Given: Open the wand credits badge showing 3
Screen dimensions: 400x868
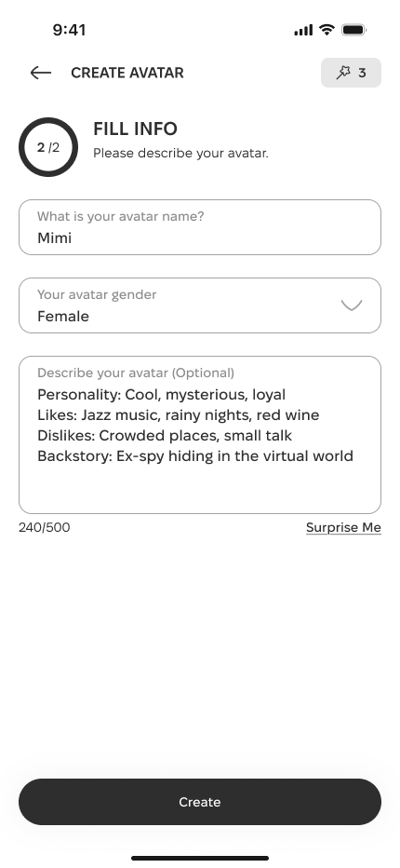Looking at the screenshot, I should 351,73.
